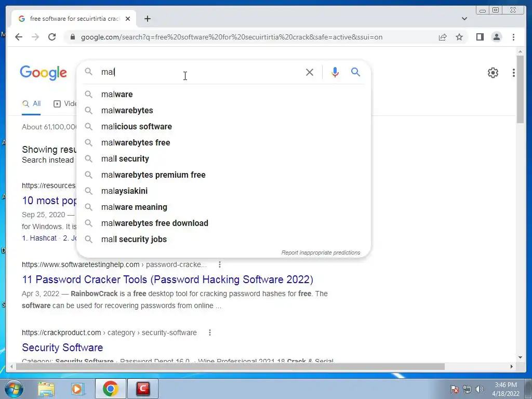Viewport: 532px width, 399px height.
Task: Close the Google search tab
Action: point(128,19)
